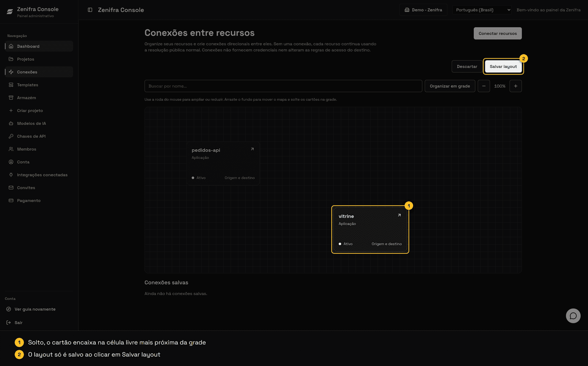This screenshot has width=588, height=366.
Task: Click the Conectar recursos button
Action: click(x=498, y=33)
